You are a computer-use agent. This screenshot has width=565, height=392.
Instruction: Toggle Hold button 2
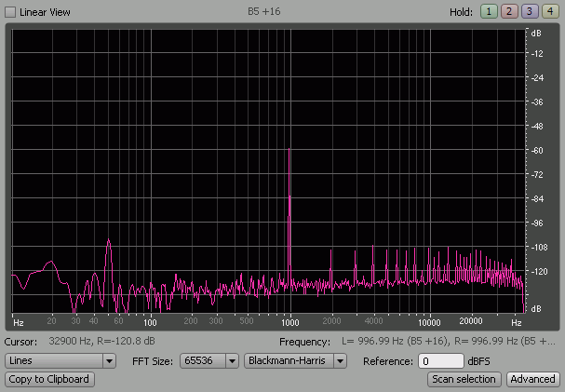tap(509, 11)
